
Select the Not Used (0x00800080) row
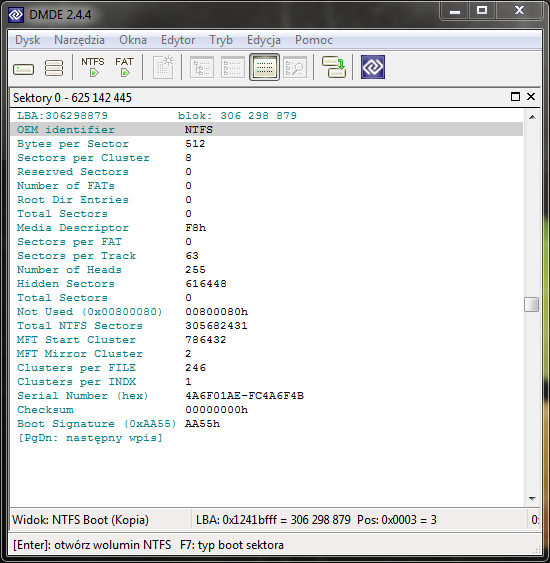pos(266,312)
